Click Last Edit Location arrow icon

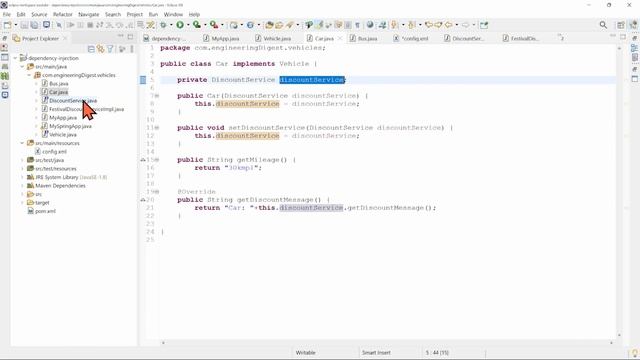coord(429,25)
